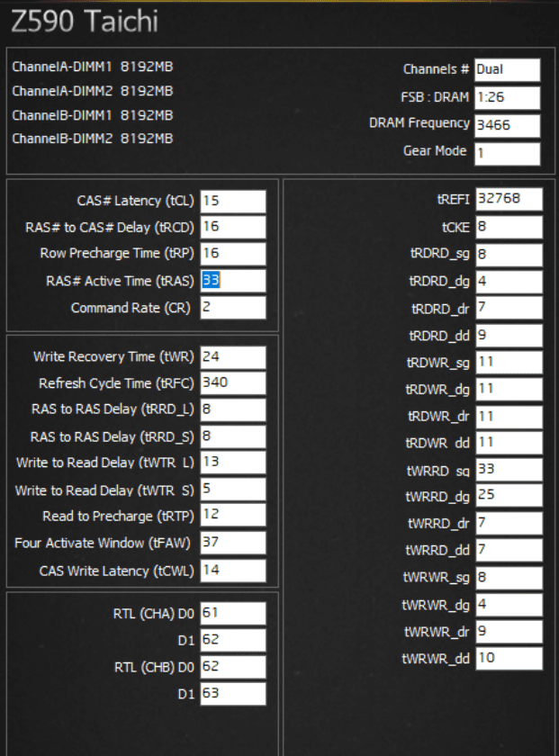Click the Row Precharge Time (tRP) field
The height and width of the screenshot is (756, 559).
coord(233,254)
